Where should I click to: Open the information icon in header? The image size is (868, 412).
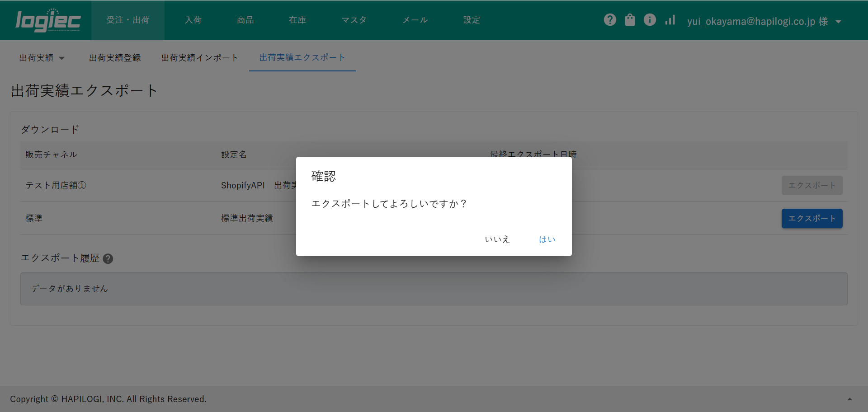tap(650, 20)
